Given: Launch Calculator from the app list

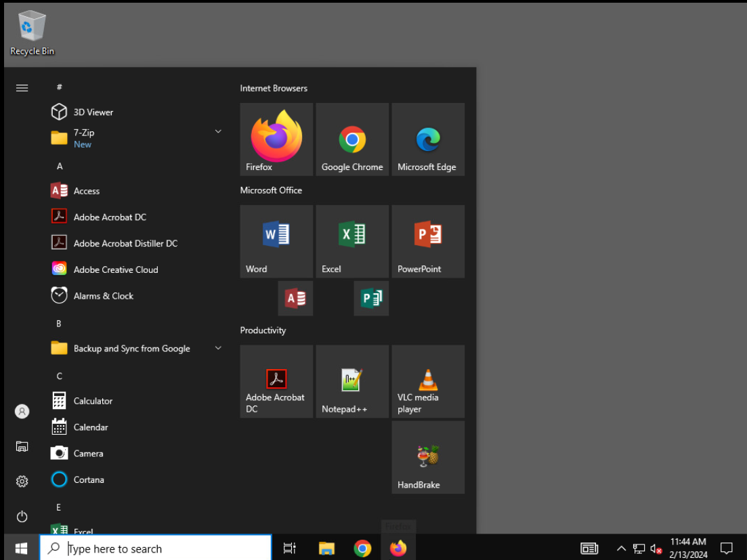Looking at the screenshot, I should pyautogui.click(x=135, y=401).
